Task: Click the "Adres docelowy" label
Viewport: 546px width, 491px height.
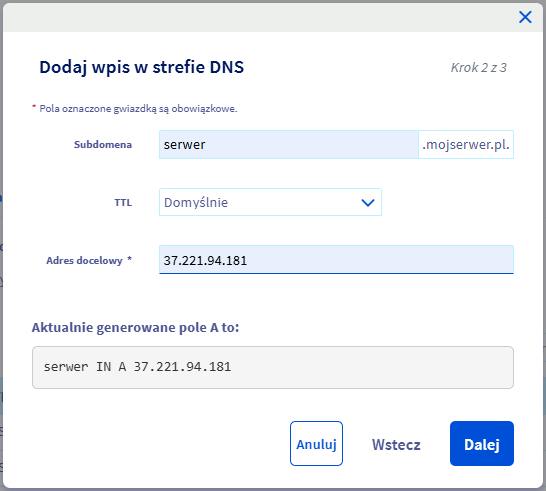Action: coord(85,260)
